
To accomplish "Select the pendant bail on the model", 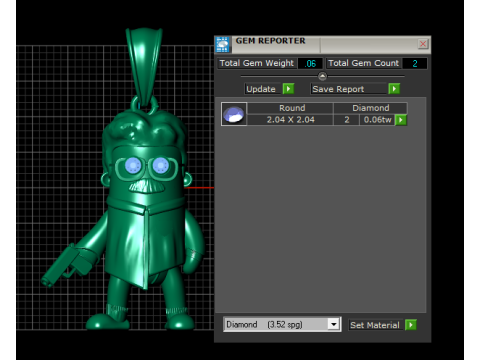I will pyautogui.click(x=144, y=67).
